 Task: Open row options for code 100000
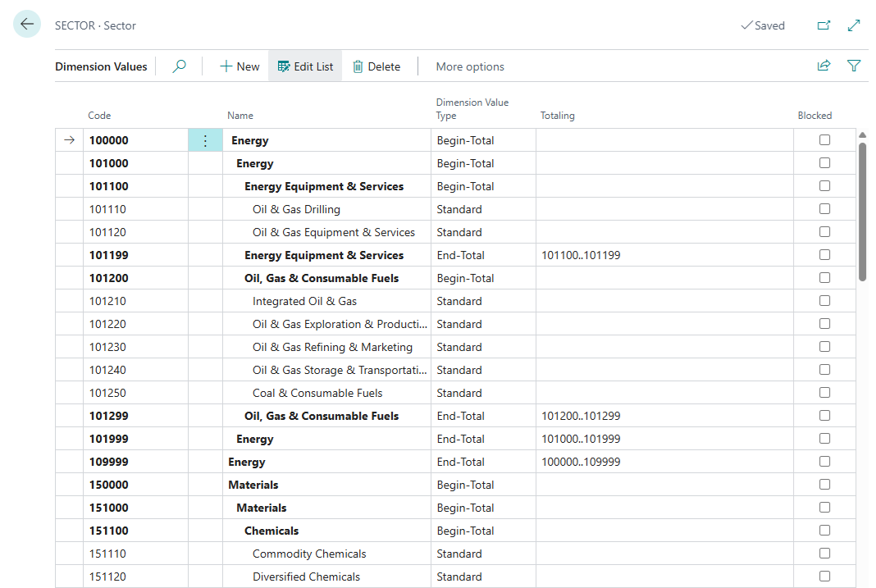pos(205,140)
